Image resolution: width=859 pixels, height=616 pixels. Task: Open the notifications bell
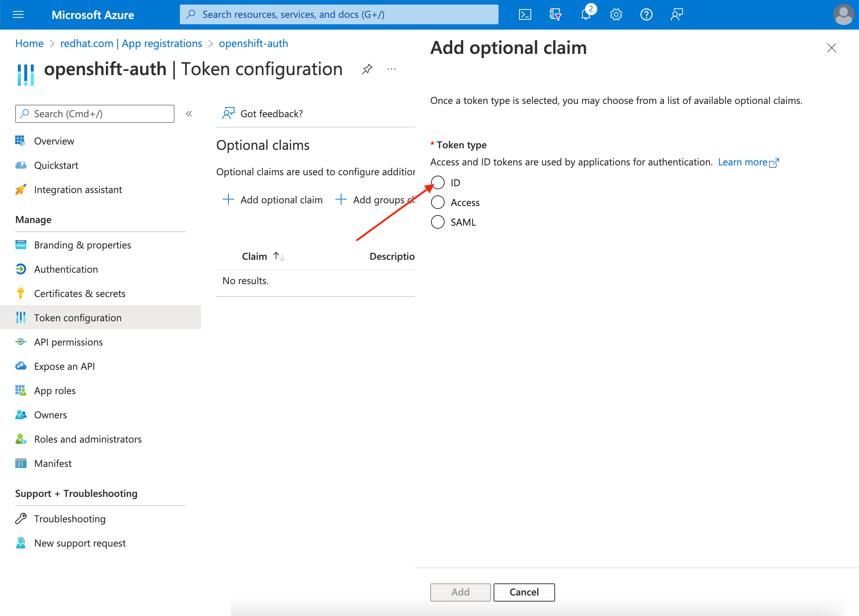click(585, 15)
